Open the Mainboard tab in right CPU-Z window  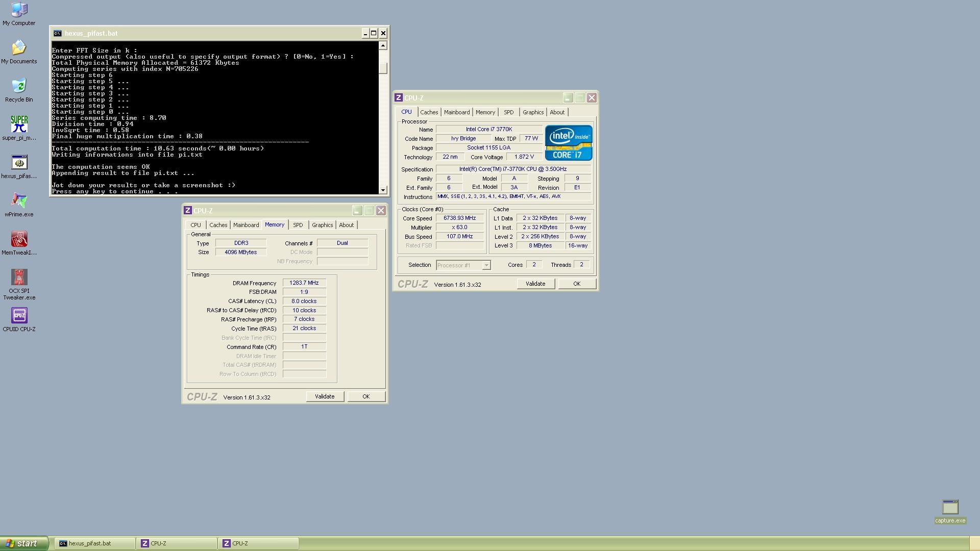tap(457, 112)
